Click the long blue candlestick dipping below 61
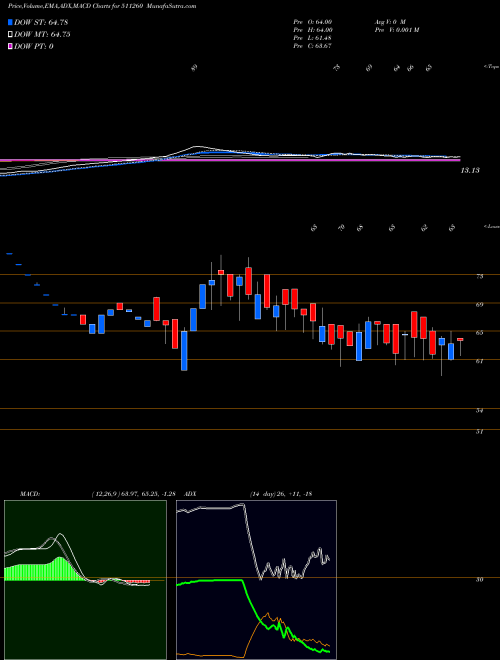This screenshot has width=500, height=660. click(x=184, y=351)
